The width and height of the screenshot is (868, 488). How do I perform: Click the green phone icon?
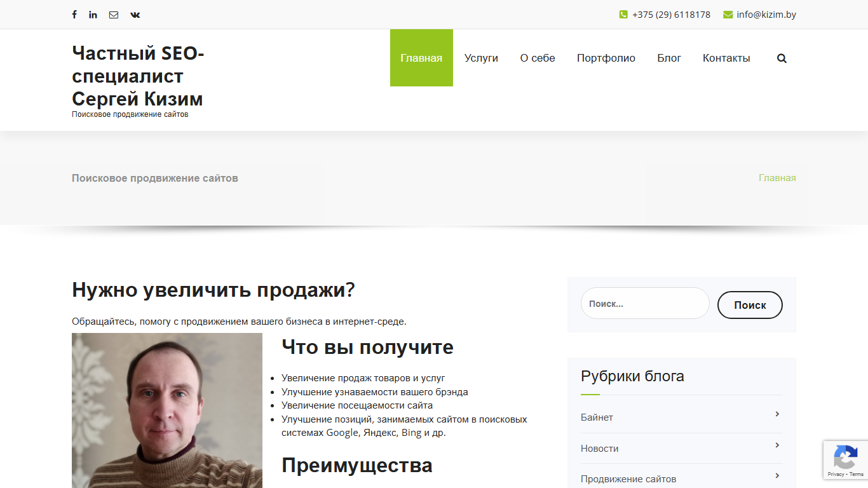623,15
